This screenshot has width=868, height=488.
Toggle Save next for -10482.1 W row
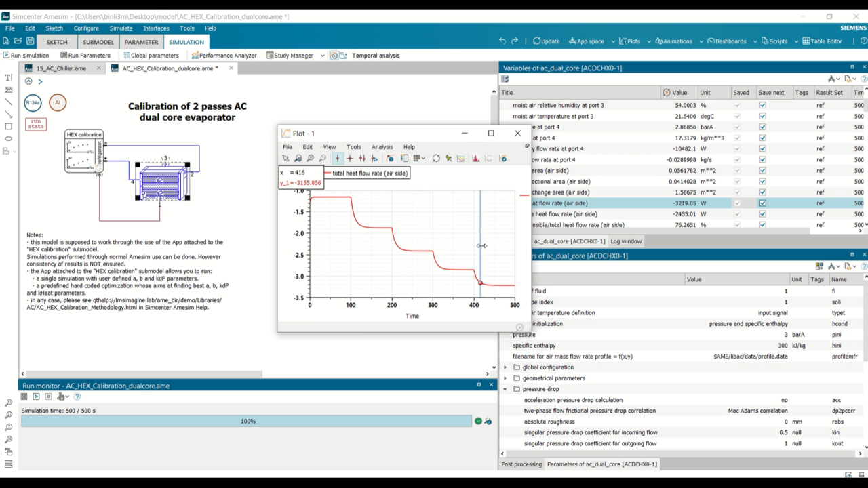tap(763, 149)
